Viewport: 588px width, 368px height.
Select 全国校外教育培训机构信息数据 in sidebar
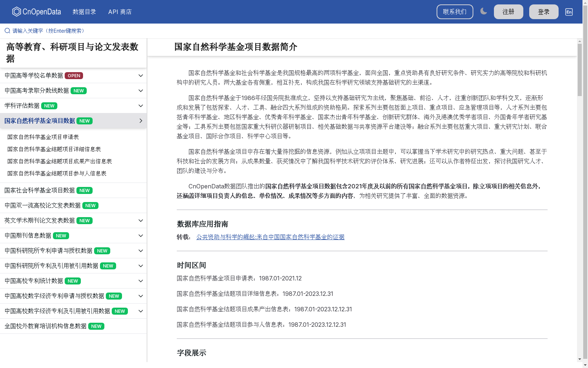46,326
